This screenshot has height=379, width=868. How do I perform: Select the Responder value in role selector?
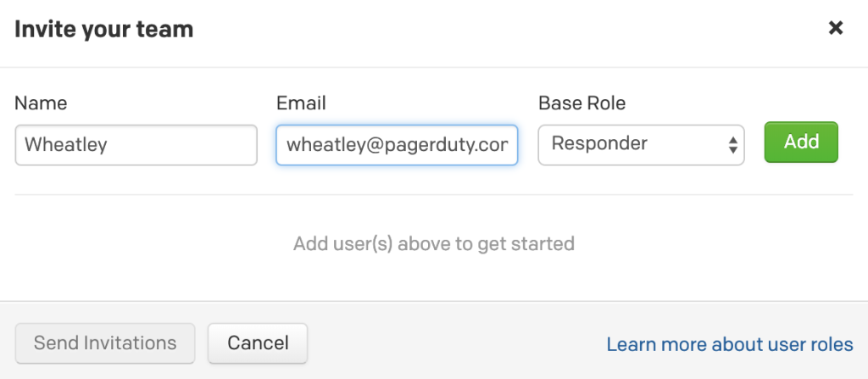[599, 144]
